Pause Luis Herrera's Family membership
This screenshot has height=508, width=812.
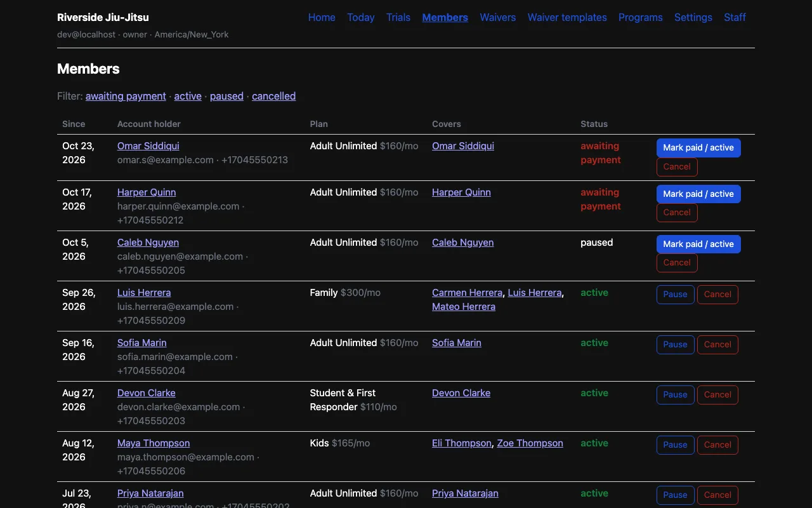(x=676, y=295)
